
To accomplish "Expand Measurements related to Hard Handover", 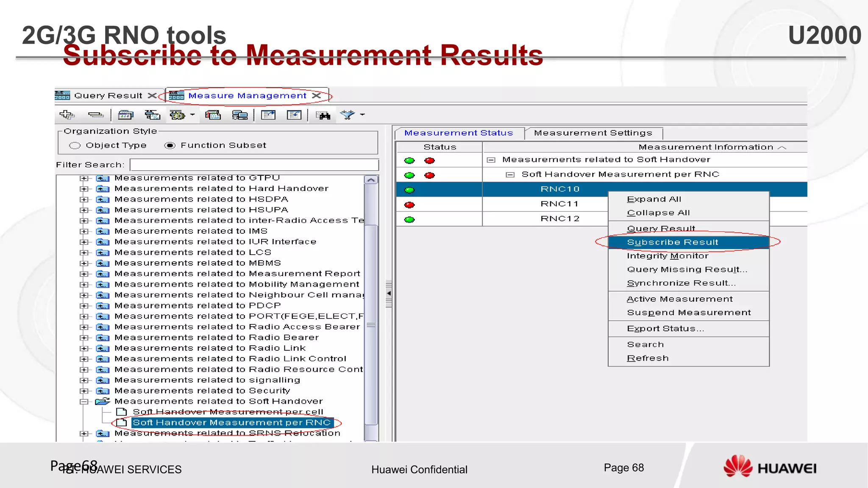I will point(84,189).
